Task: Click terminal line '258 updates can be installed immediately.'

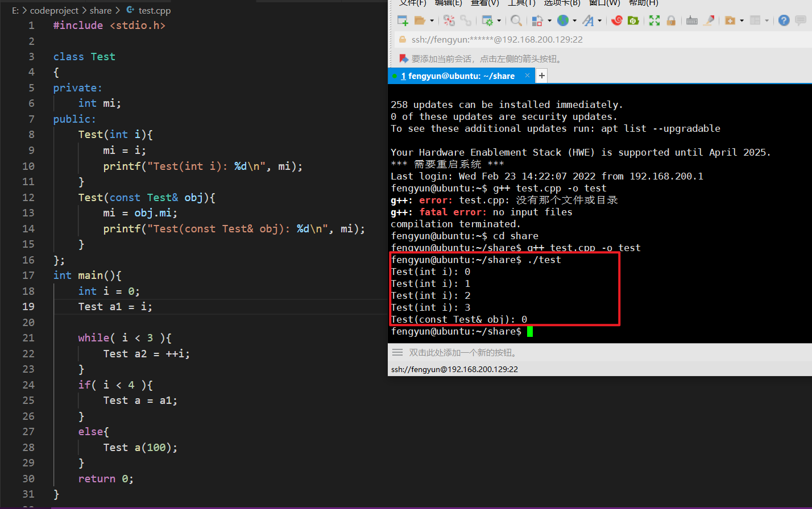Action: click(x=507, y=105)
